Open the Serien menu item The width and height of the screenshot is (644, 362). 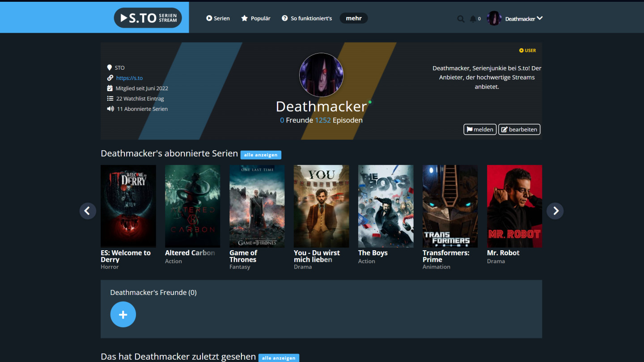click(x=218, y=18)
